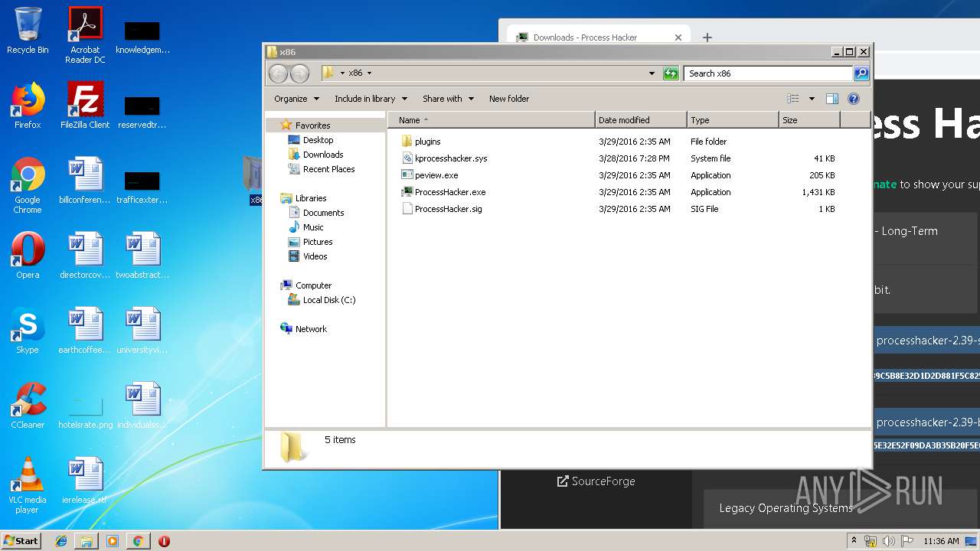
Task: Change view with the views icon
Action: tap(793, 99)
